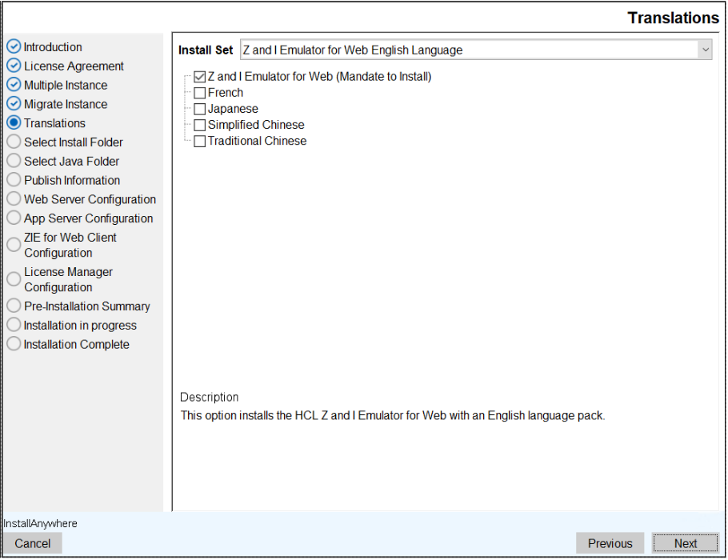This screenshot has height=560, width=728.
Task: Click the 'InstallAnywhere' footer text
Action: pyautogui.click(x=40, y=523)
